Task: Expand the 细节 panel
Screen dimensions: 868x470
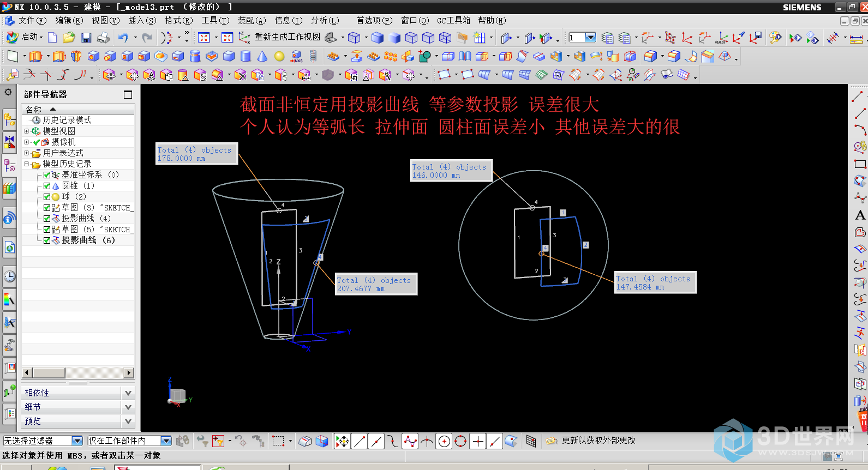Action: click(x=78, y=407)
